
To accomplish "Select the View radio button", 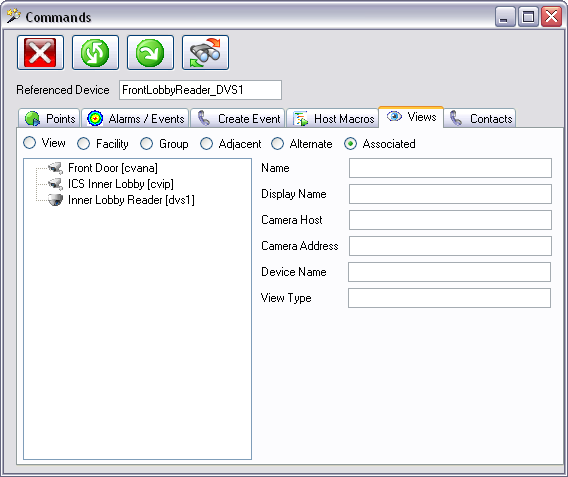I will pyautogui.click(x=29, y=143).
